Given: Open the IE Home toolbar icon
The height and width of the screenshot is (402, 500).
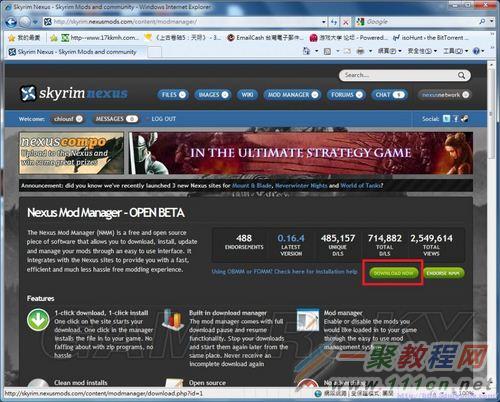Looking at the screenshot, I should point(306,51).
